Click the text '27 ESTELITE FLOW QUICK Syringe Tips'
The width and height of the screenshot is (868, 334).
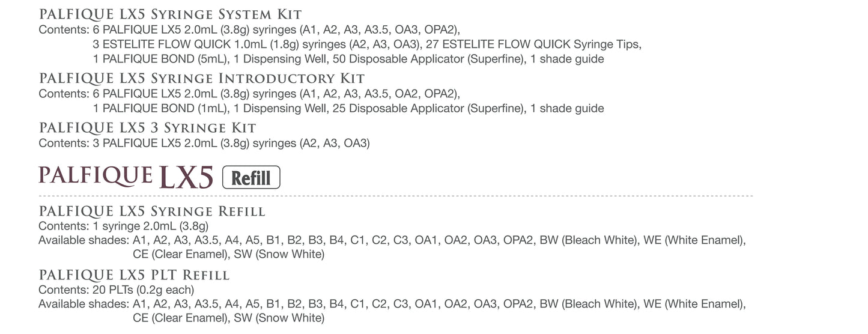click(533, 44)
